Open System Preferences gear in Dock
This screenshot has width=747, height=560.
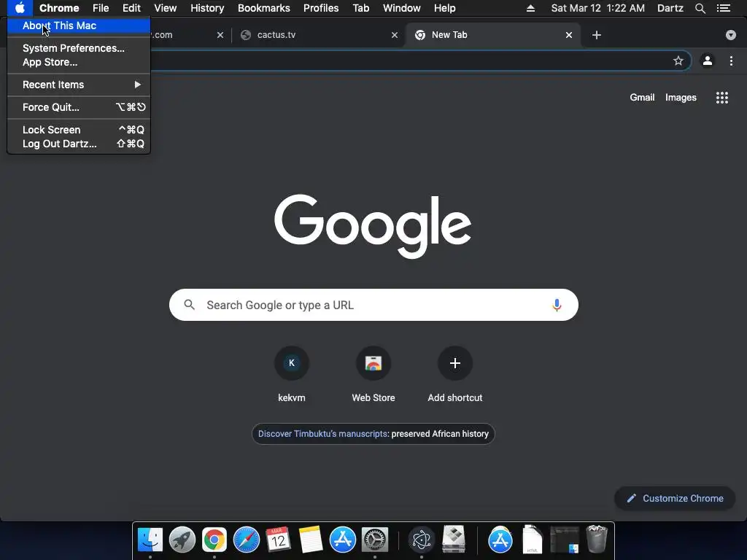tap(375, 540)
